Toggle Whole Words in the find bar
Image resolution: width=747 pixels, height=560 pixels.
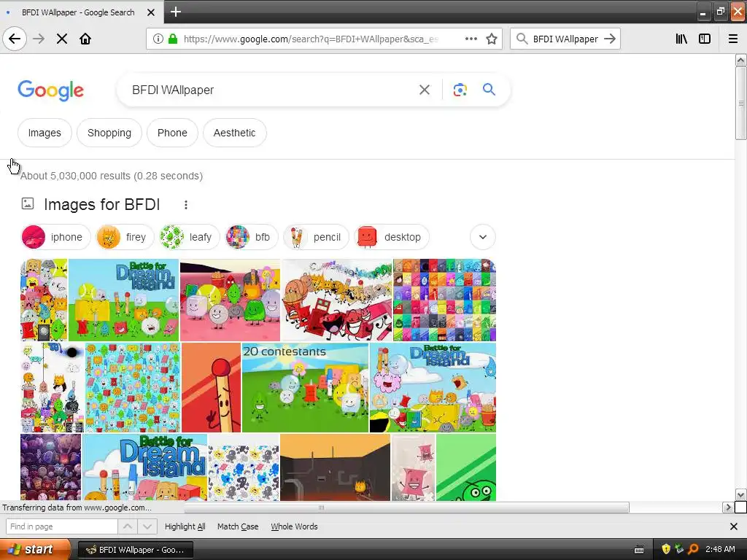[x=294, y=526]
